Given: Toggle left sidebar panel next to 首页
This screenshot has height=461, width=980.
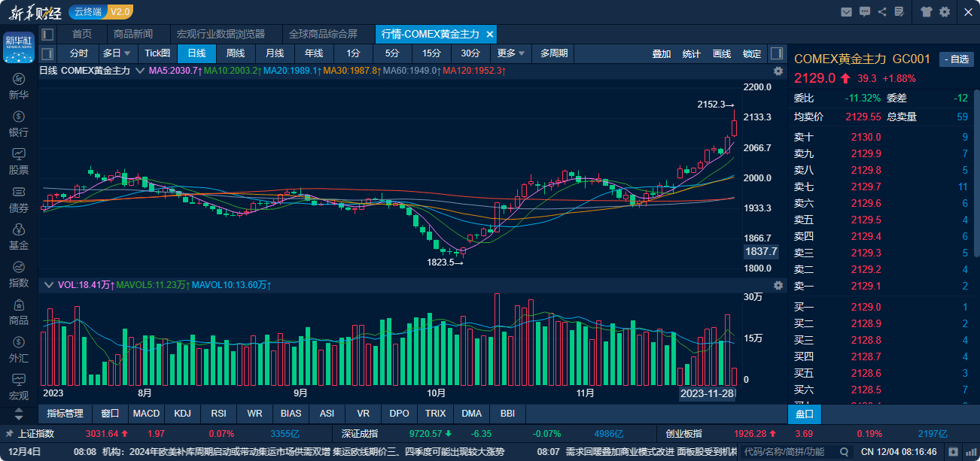Looking at the screenshot, I should (48, 35).
